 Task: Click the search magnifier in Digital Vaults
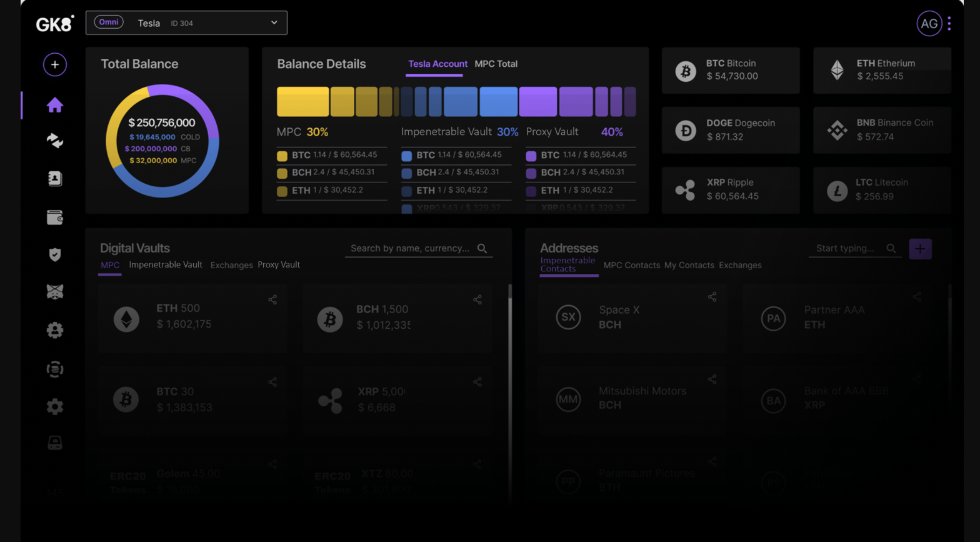(482, 248)
